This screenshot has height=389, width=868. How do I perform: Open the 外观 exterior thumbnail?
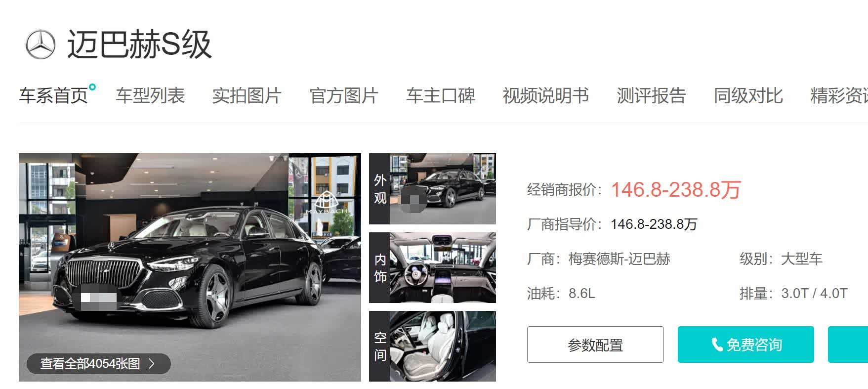pos(432,189)
